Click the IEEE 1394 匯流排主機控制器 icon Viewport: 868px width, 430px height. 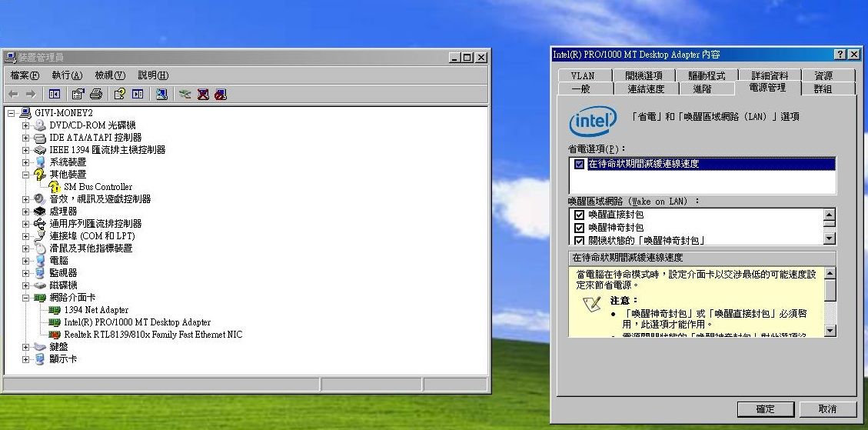pyautogui.click(x=40, y=149)
